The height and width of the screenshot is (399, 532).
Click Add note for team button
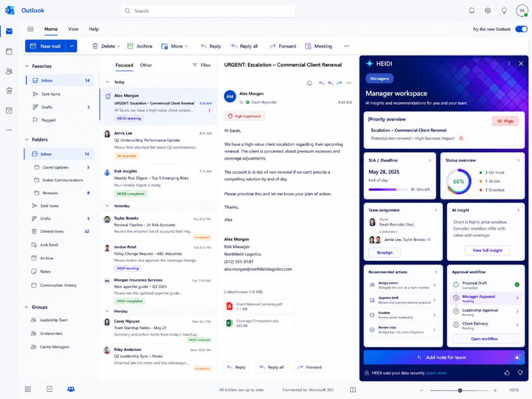pyautogui.click(x=444, y=357)
